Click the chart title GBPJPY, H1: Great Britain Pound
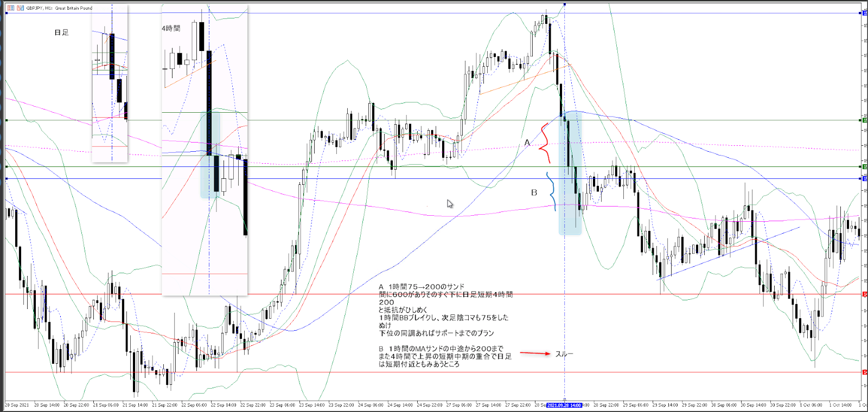Image resolution: width=868 pixels, height=412 pixels. (x=59, y=8)
